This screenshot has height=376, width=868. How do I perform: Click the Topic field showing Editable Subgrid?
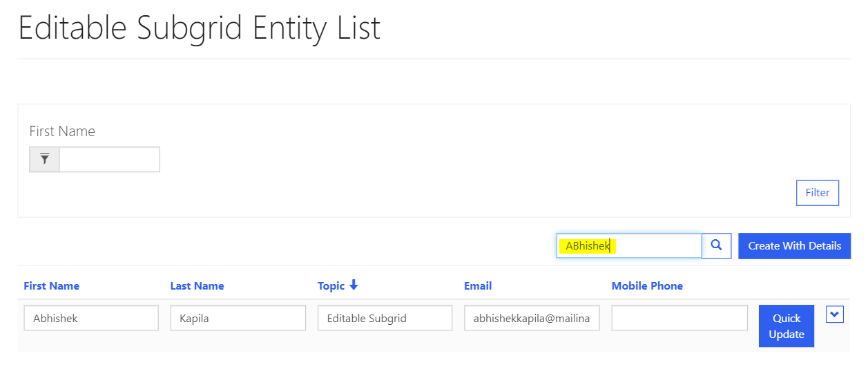click(385, 318)
